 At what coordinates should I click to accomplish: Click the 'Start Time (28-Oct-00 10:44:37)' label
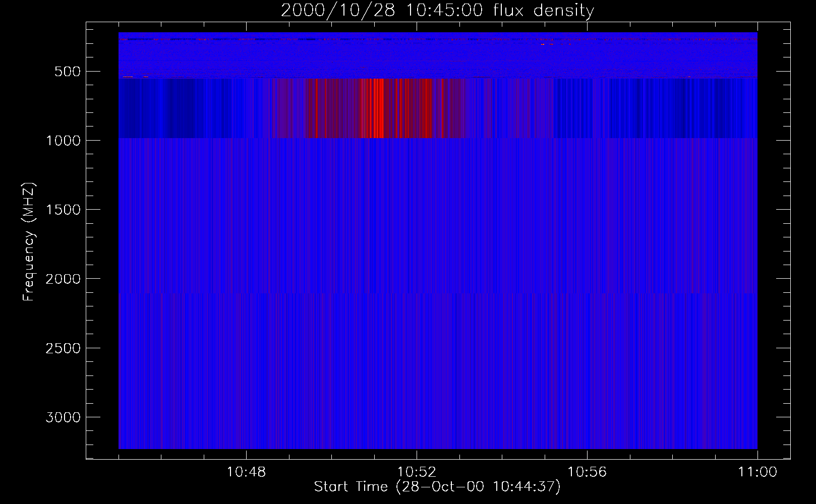click(x=437, y=487)
